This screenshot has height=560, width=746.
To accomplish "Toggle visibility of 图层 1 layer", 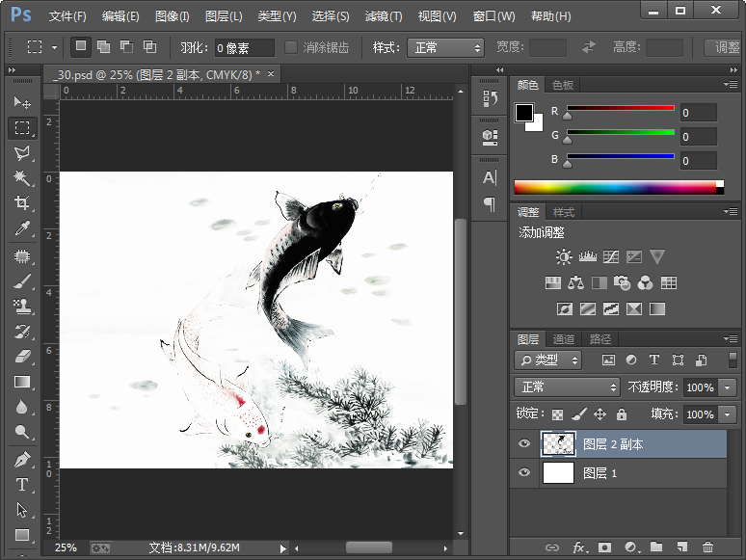I will pyautogui.click(x=524, y=472).
